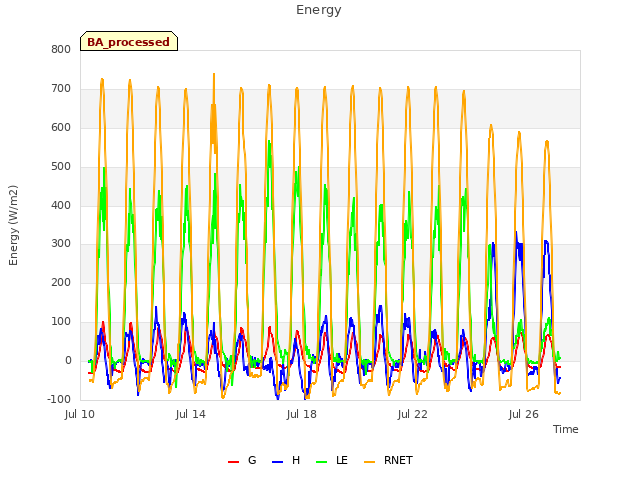Click the Jul 18 tick label
This screenshot has height=480, width=640.
pyautogui.click(x=302, y=415)
